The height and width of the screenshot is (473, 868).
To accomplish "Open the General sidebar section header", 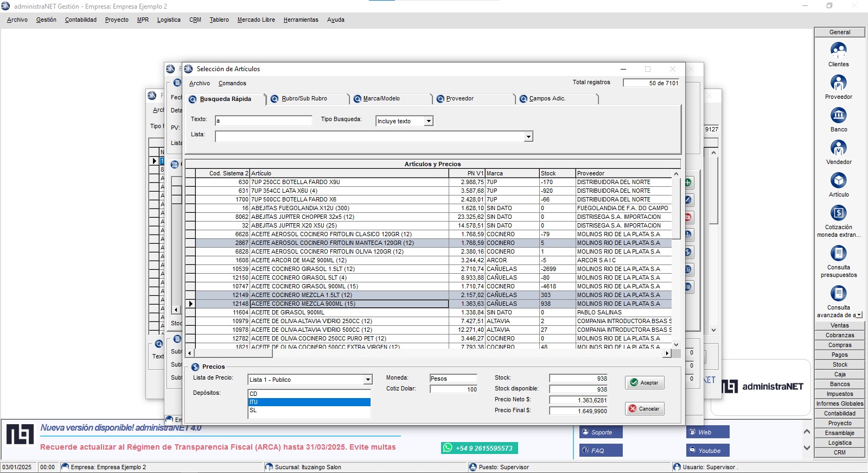I will pos(840,33).
